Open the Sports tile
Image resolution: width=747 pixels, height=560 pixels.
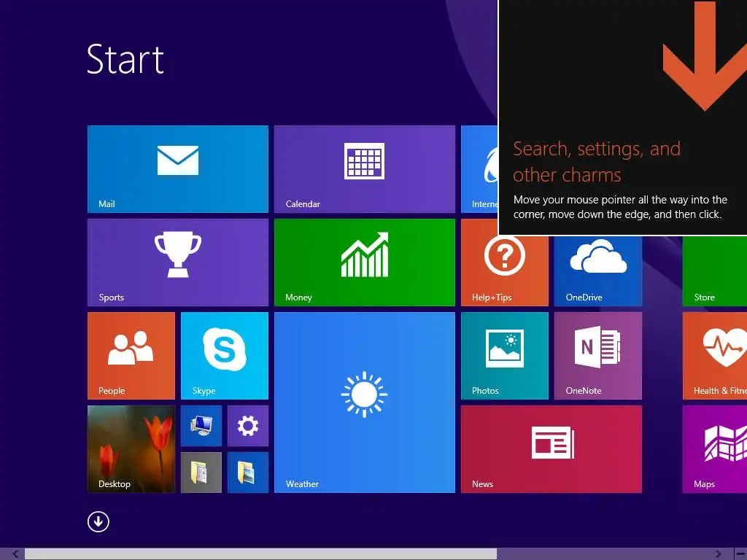(x=178, y=262)
